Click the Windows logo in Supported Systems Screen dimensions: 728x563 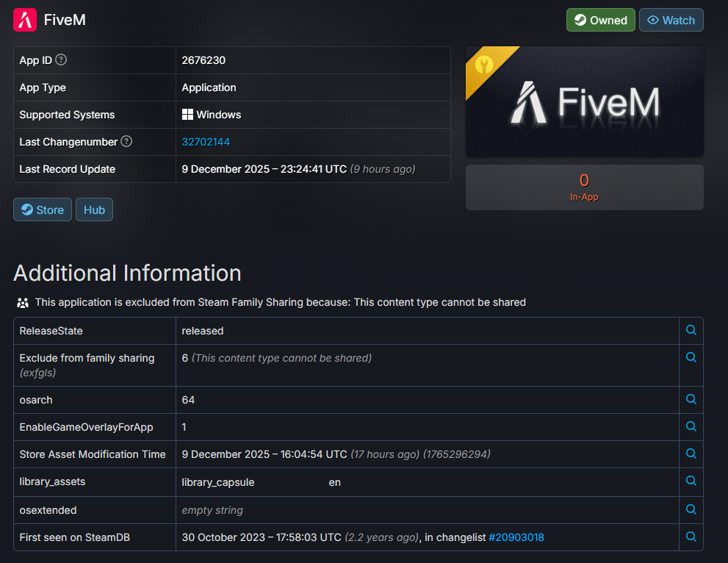pyautogui.click(x=187, y=115)
